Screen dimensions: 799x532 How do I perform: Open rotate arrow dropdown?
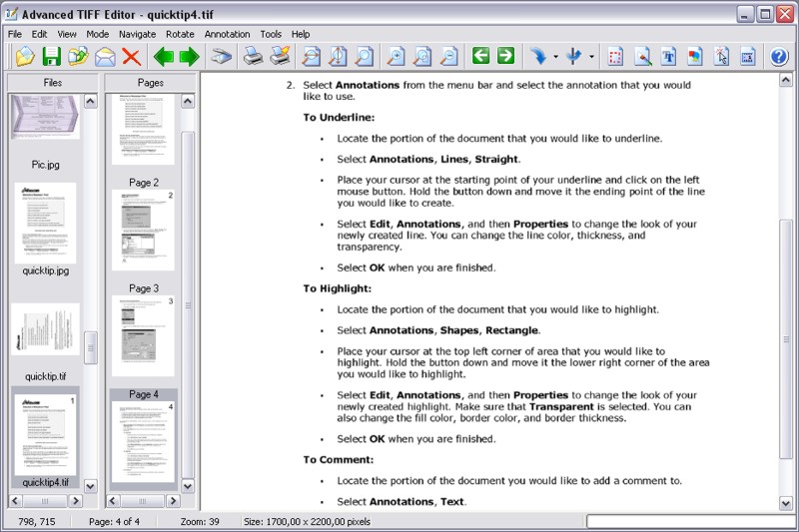pos(555,57)
